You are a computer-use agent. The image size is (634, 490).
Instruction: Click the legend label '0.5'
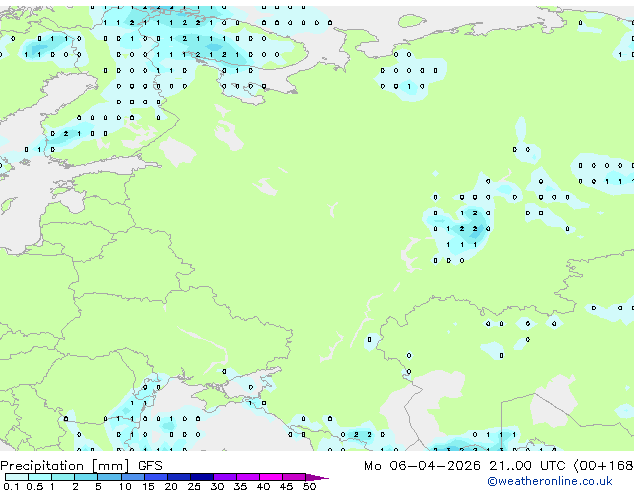[x=34, y=486]
